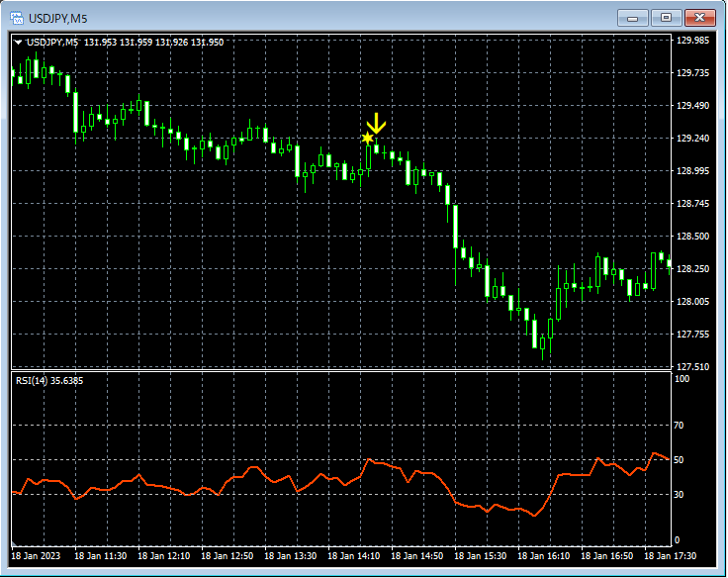This screenshot has width=728, height=578.
Task: Click the RSI scale value 30
Action: tap(679, 495)
